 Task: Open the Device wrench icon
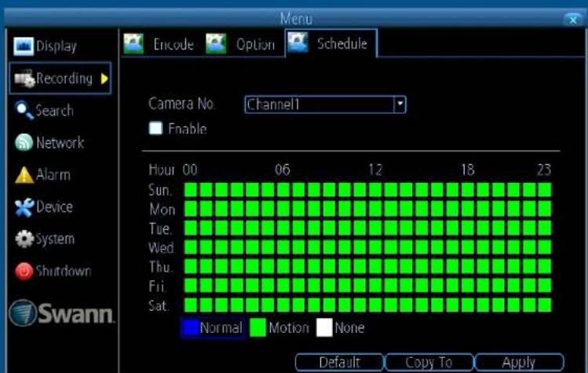pyautogui.click(x=24, y=207)
